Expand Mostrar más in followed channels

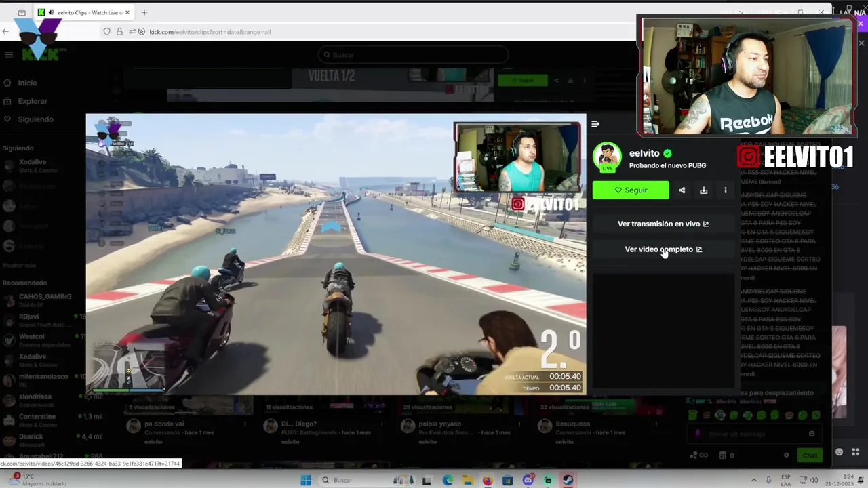click(x=20, y=266)
